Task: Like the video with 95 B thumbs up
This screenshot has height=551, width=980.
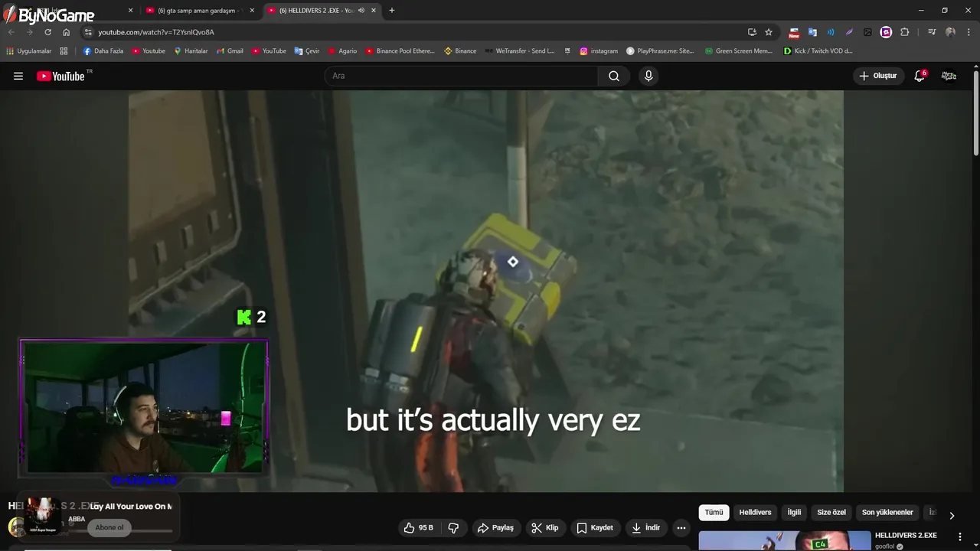Action: click(x=419, y=528)
